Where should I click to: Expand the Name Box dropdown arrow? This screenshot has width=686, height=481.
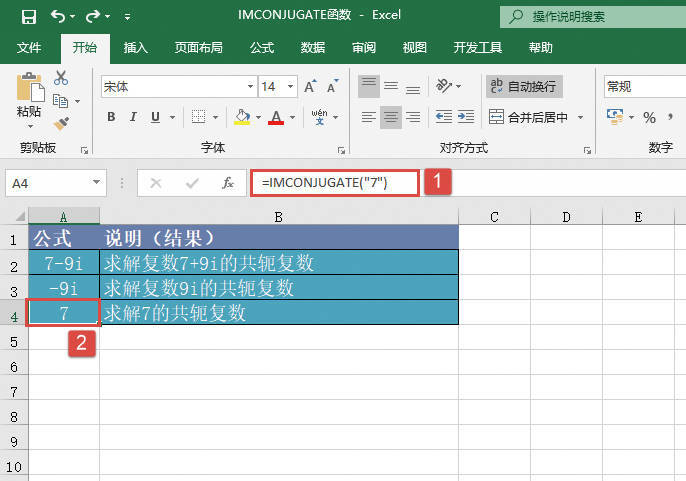point(97,183)
